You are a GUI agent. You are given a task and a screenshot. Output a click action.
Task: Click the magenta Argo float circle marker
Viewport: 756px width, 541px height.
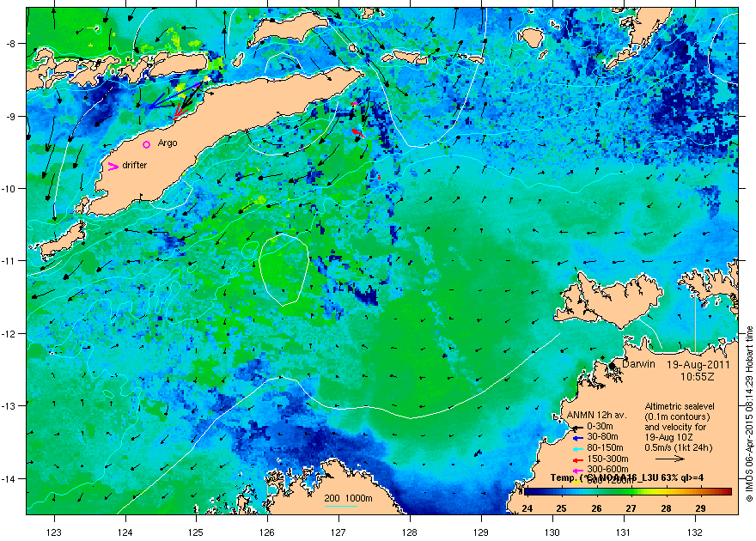(x=147, y=144)
